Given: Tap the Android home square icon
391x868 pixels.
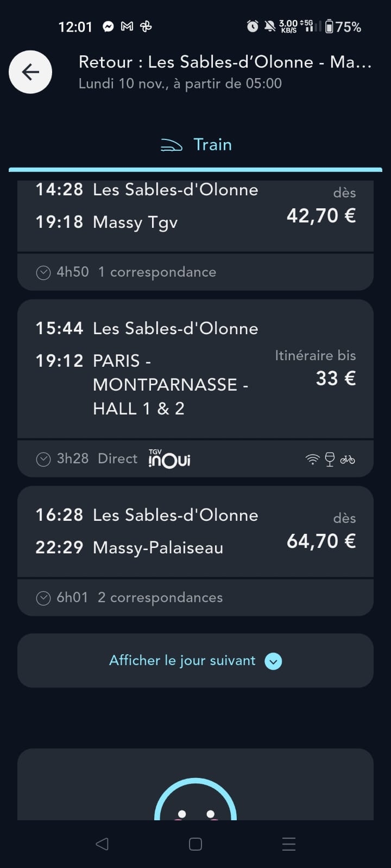Looking at the screenshot, I should (195, 844).
